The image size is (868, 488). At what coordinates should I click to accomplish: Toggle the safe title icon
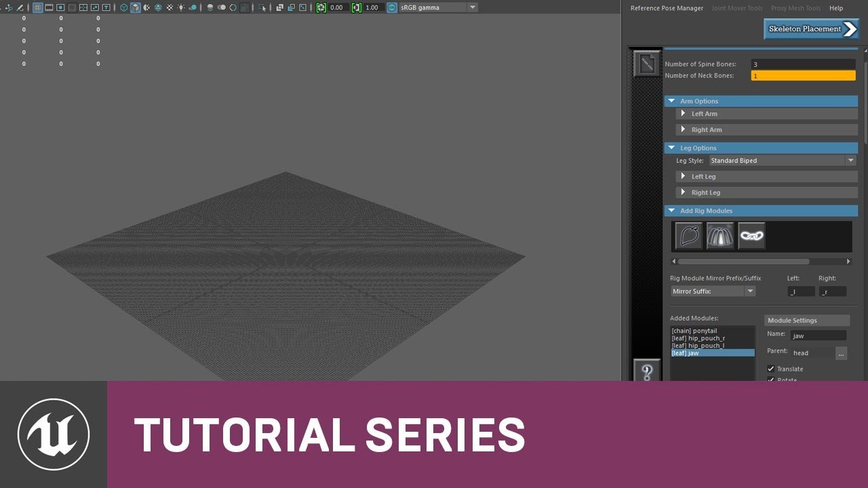coord(106,7)
